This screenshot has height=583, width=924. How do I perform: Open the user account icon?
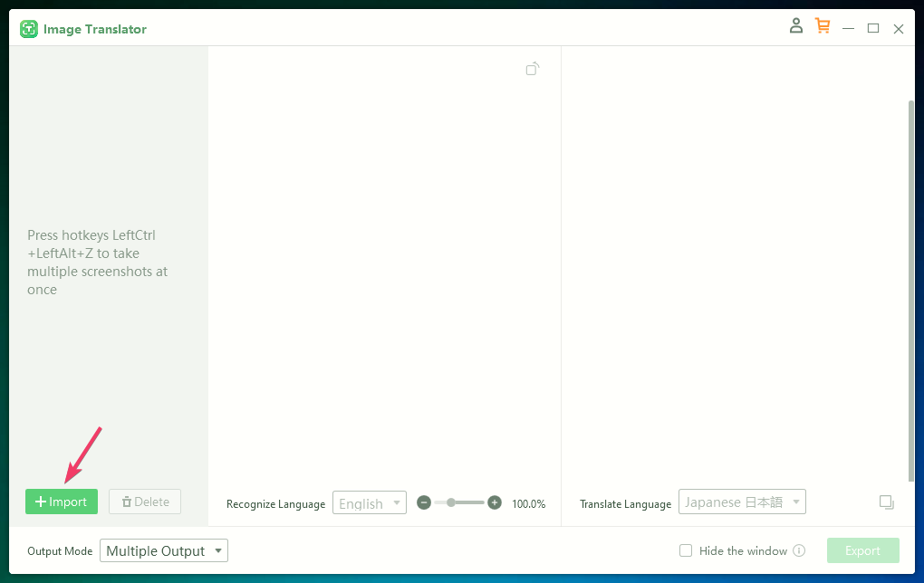click(796, 26)
